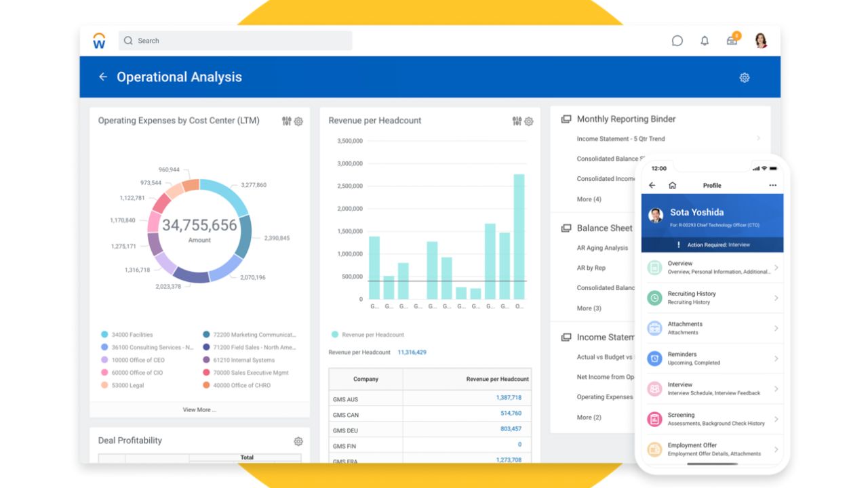Open the inbox tray icon
Viewport: 868px width, 488px height.
pos(732,40)
